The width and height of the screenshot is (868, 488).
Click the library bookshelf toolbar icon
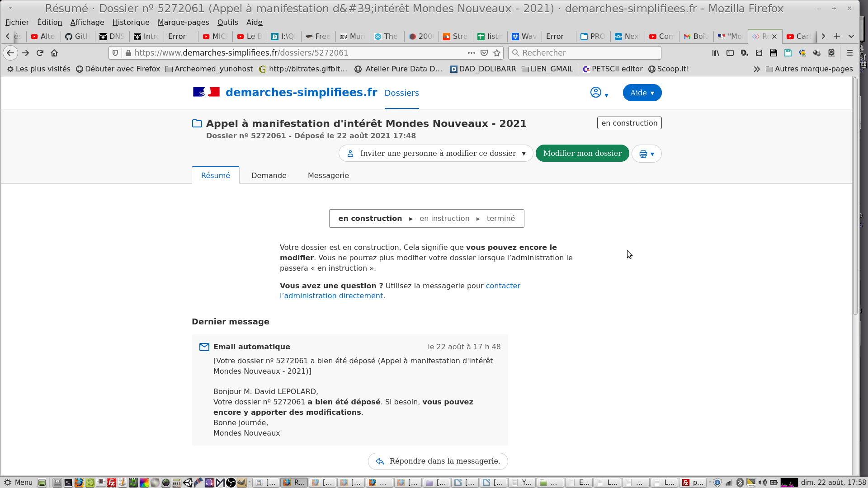tap(716, 53)
